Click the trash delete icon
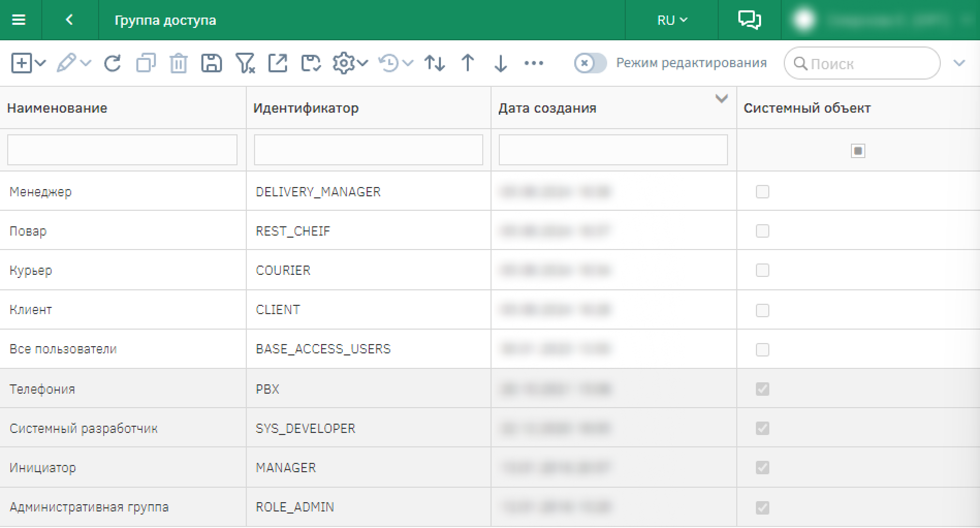The width and height of the screenshot is (980, 528). pyautogui.click(x=178, y=64)
